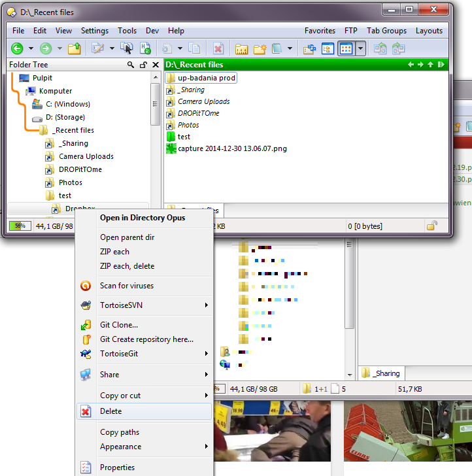Screen dimensions: 472x476
Task: Go up to the parent folder
Action: (75, 48)
